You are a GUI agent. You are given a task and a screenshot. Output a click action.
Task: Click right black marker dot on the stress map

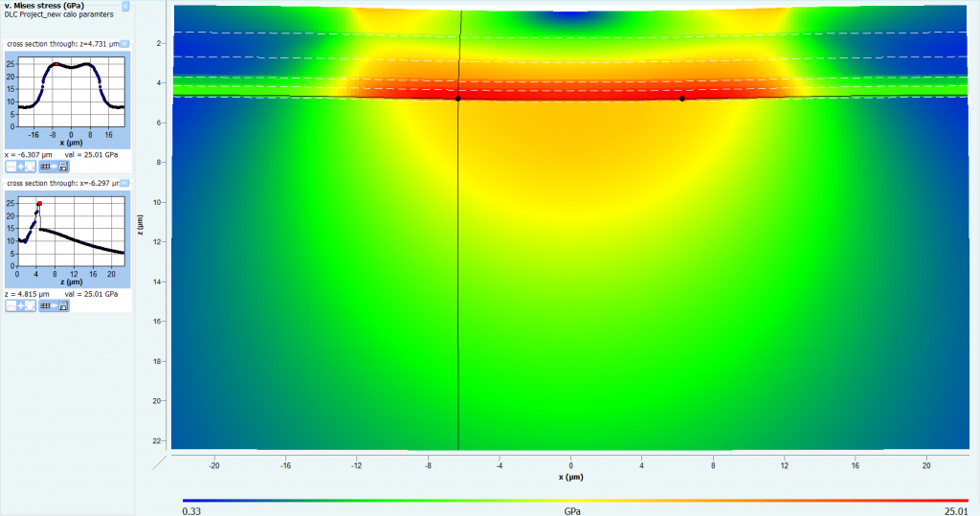click(682, 99)
